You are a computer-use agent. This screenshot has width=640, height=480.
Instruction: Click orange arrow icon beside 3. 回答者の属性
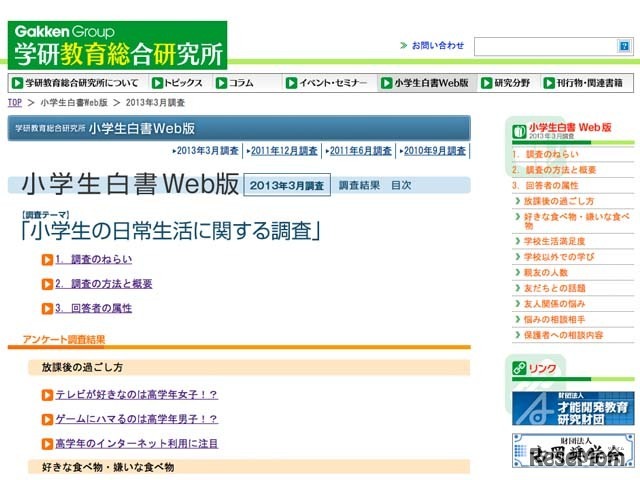(47, 309)
